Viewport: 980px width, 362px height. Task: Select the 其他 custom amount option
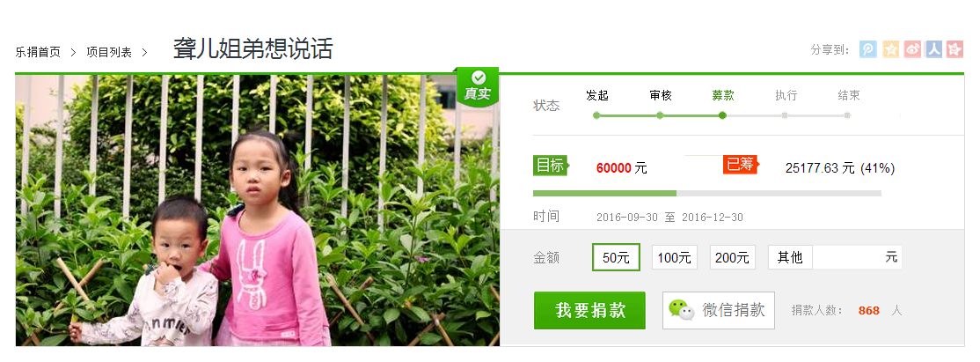pos(790,257)
